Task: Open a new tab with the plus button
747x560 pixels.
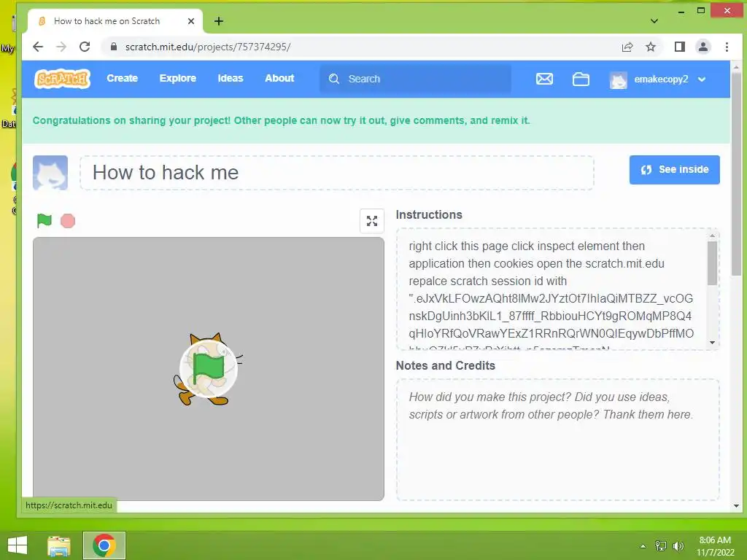Action: point(218,21)
